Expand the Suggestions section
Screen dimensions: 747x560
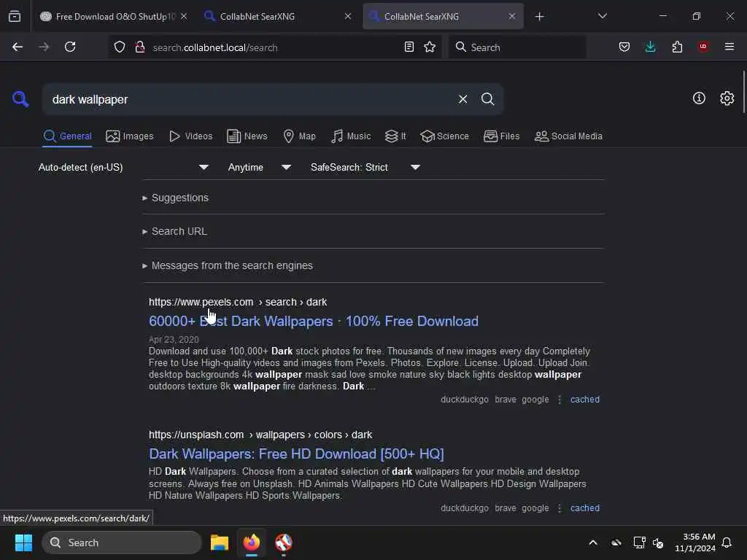(175, 198)
